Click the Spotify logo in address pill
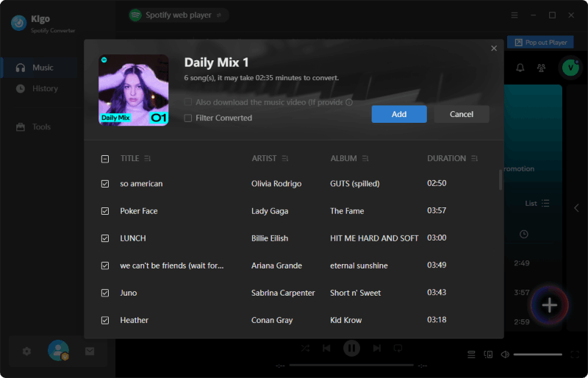Image resolution: width=588 pixels, height=378 pixels. coord(135,15)
